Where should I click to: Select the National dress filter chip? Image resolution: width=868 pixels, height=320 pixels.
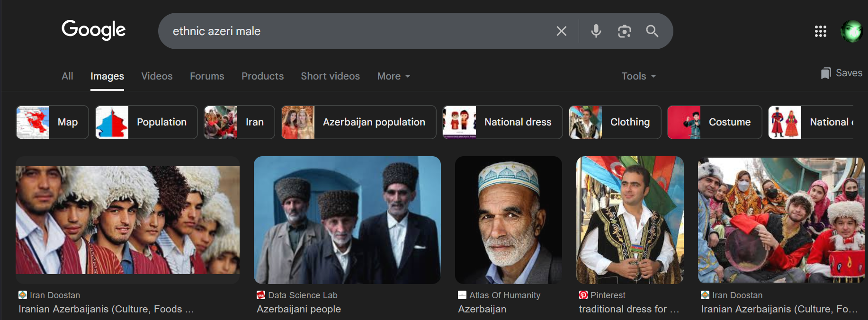(502, 122)
